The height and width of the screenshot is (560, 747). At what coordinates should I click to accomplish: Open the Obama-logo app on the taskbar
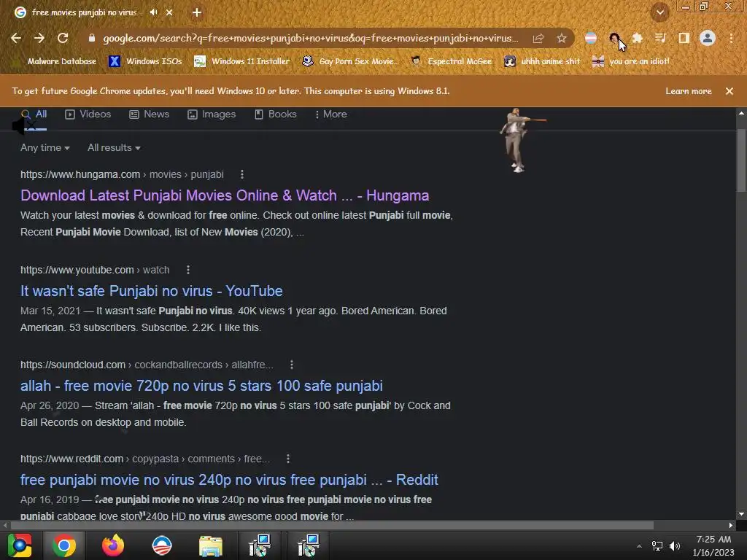(x=161, y=545)
